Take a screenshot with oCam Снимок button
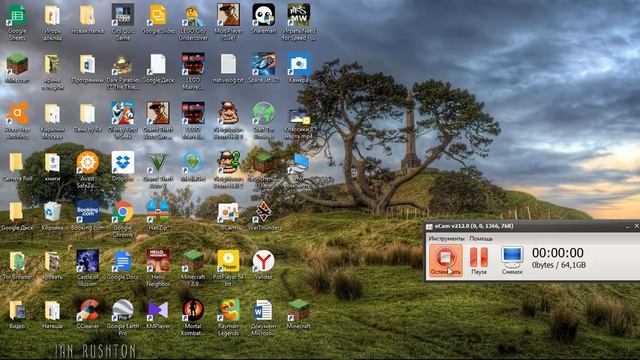The image size is (640, 360). (x=512, y=260)
